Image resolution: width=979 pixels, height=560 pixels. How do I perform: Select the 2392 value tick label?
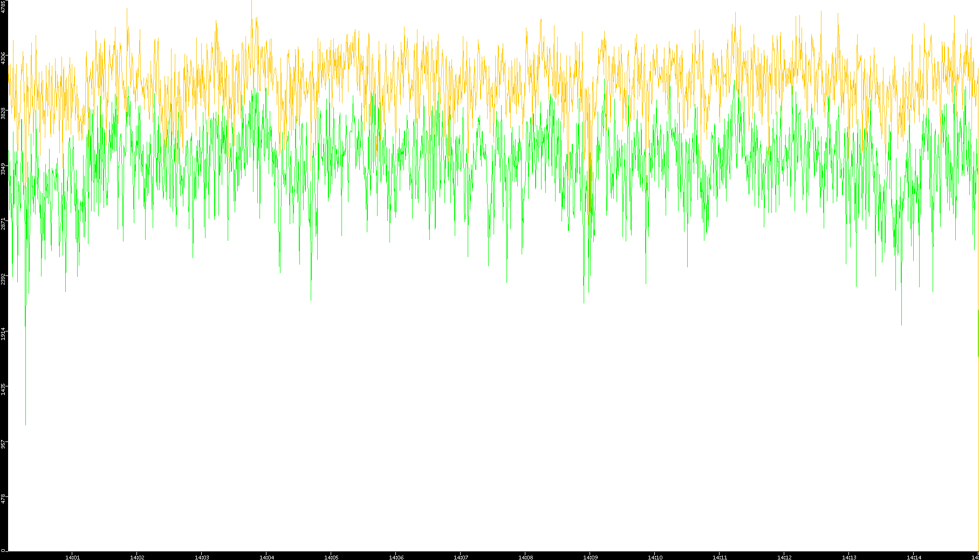pos(3,279)
